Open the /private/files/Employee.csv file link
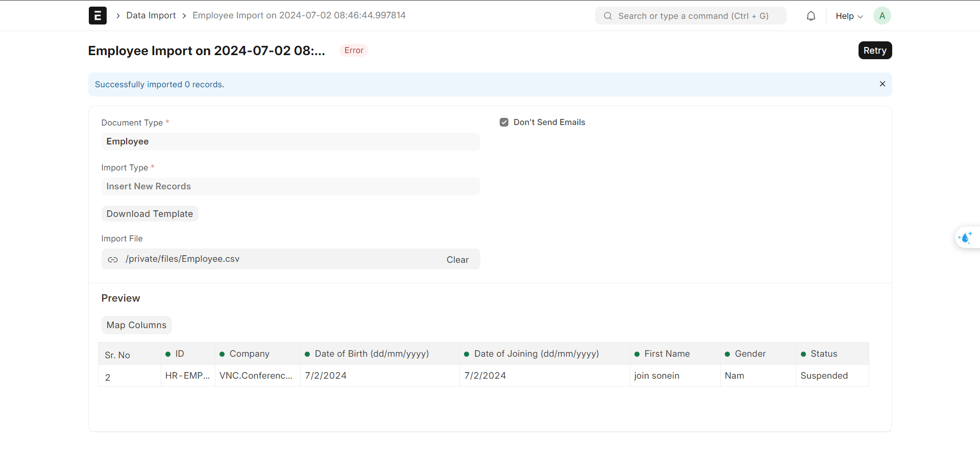980x469 pixels. click(183, 259)
